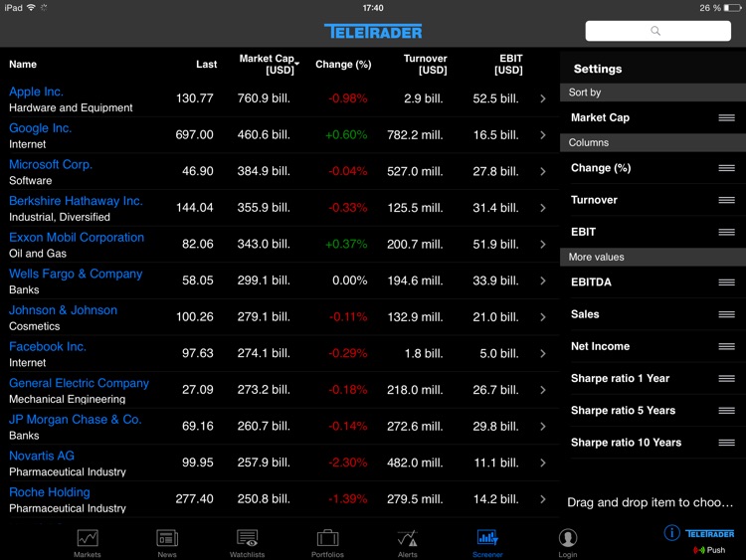Open the Microsoft Corp. link
The image size is (746, 560).
51,165
